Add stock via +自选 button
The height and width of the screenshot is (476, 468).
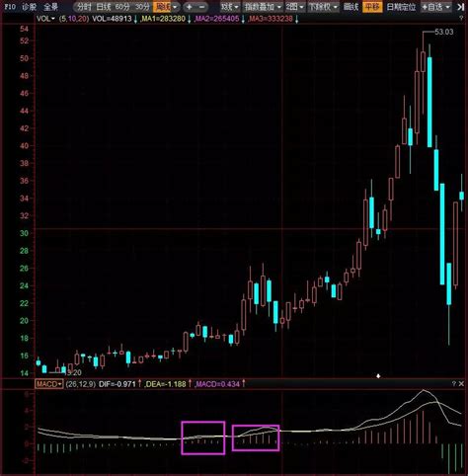435,7
